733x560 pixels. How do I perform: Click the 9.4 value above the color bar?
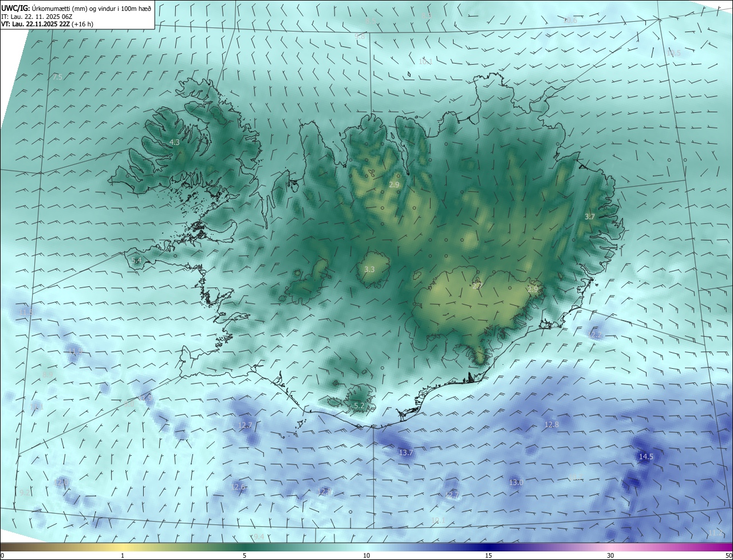pos(259,537)
